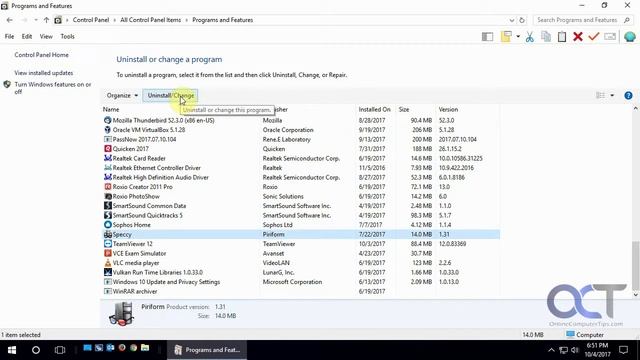Image resolution: width=640 pixels, height=360 pixels.
Task: Click the Uninstall/Change button
Action: (x=171, y=96)
